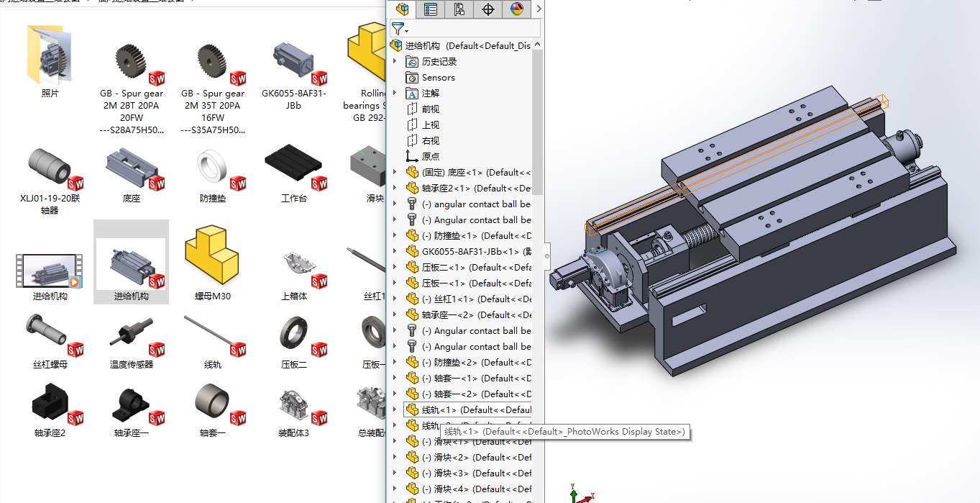This screenshot has width=980, height=503.
Task: Expand the 底座<1> fixed component node
Action: point(394,173)
